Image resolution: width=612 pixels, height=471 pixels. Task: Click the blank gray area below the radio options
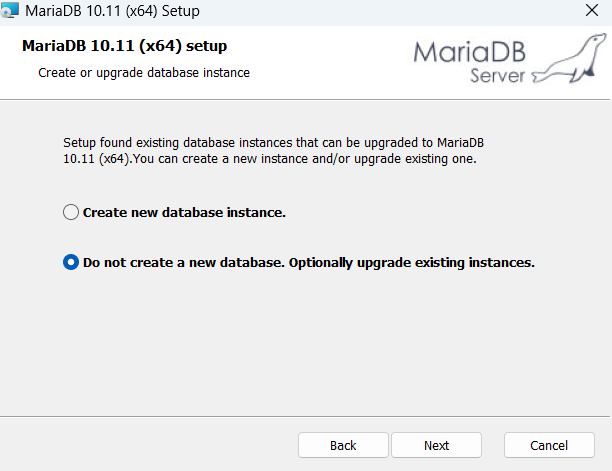coord(300,350)
